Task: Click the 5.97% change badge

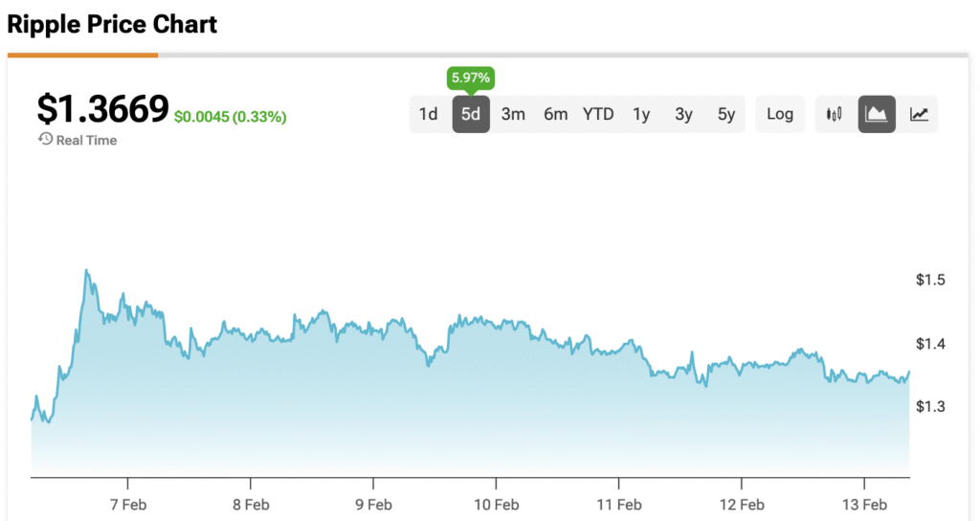Action: click(471, 77)
